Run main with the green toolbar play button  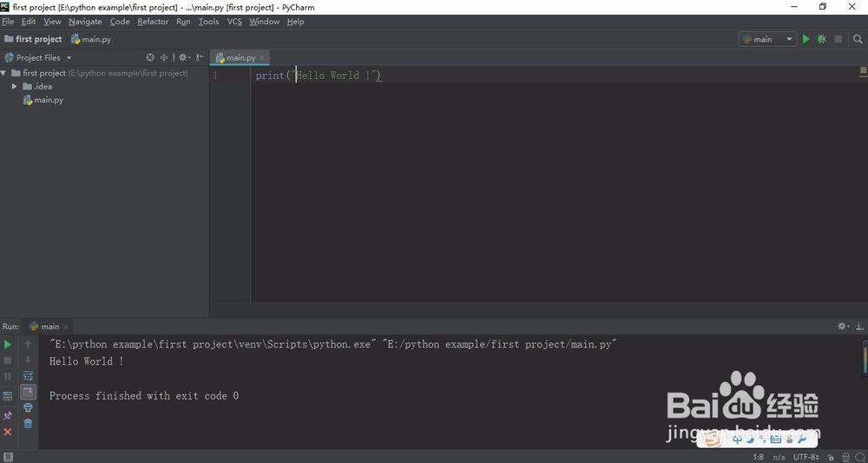pyautogui.click(x=806, y=39)
